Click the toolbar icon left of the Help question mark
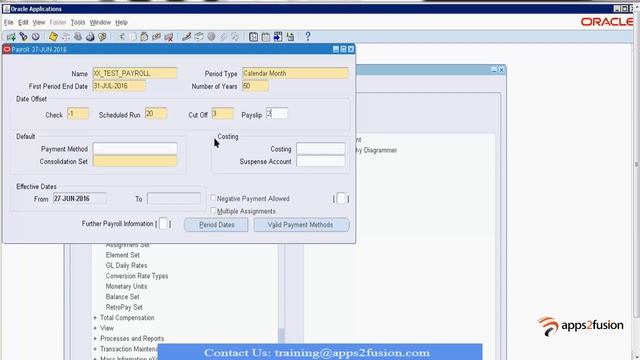The image size is (640, 360). tap(290, 37)
